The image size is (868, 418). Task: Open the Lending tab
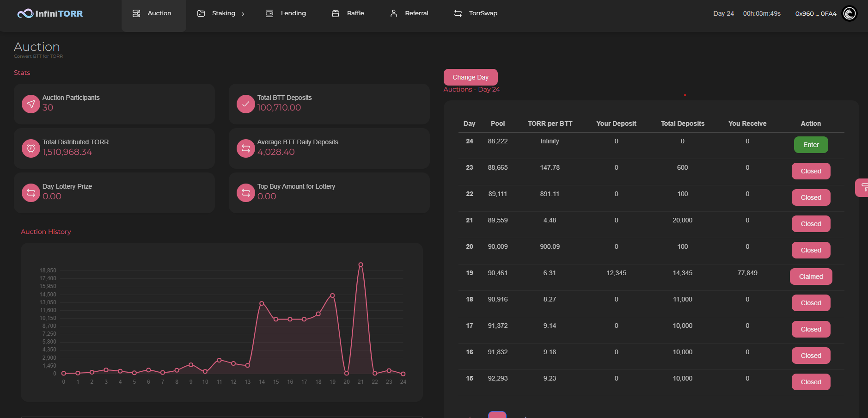point(286,13)
